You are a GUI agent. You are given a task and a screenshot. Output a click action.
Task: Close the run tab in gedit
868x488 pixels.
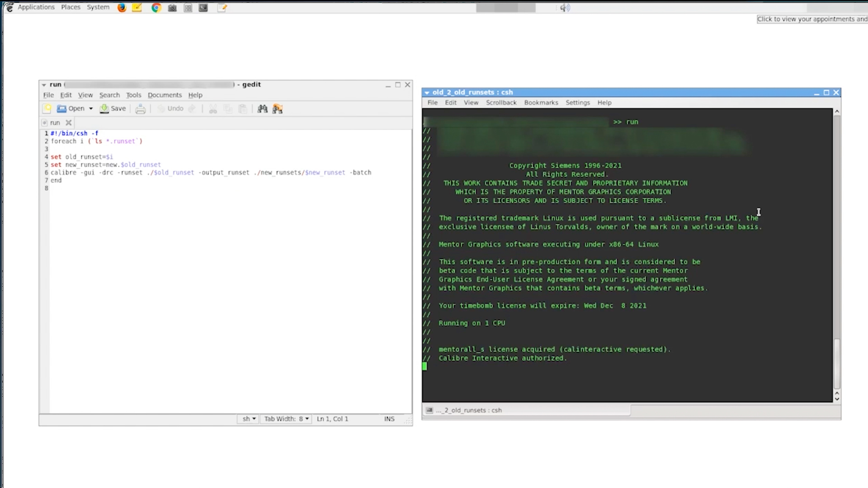tap(68, 122)
